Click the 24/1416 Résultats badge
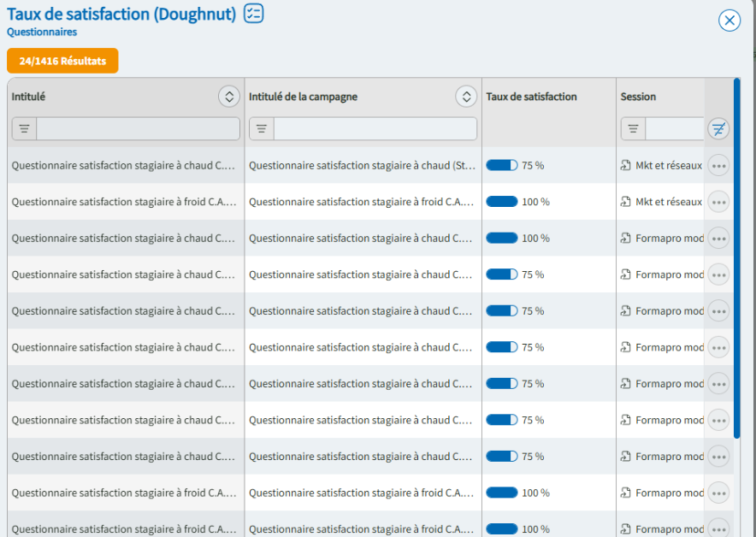756x537 pixels. point(62,61)
